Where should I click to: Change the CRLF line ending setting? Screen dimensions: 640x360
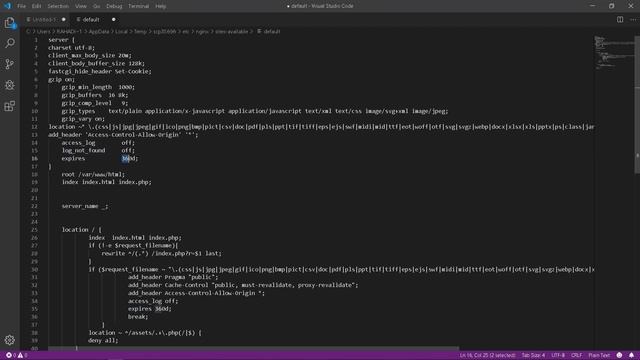coord(576,355)
